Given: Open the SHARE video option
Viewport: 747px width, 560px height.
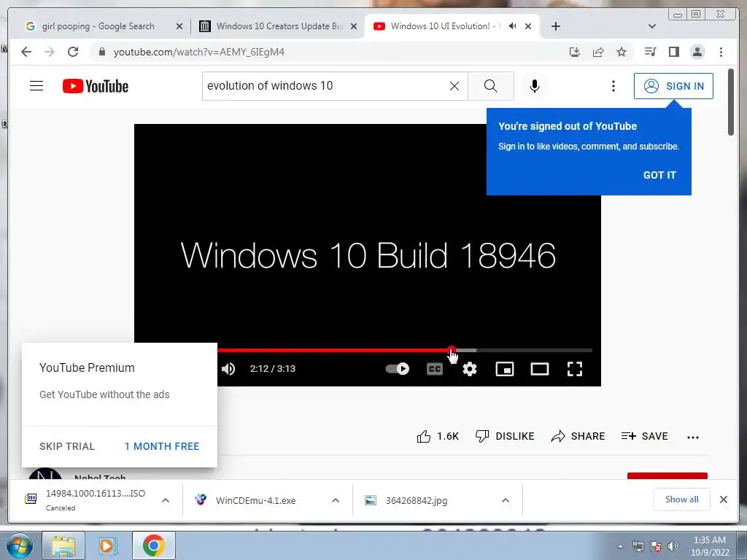Looking at the screenshot, I should [x=578, y=436].
